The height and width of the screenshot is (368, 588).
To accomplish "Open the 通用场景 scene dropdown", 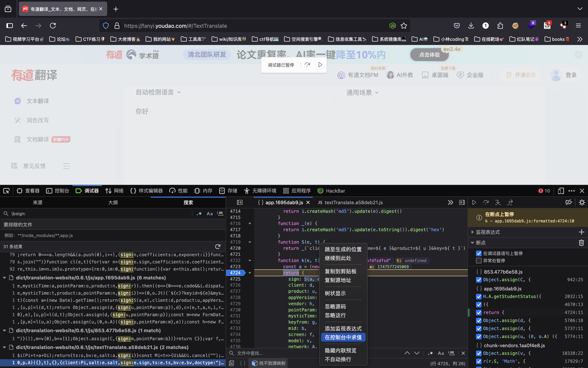I will tap(362, 92).
